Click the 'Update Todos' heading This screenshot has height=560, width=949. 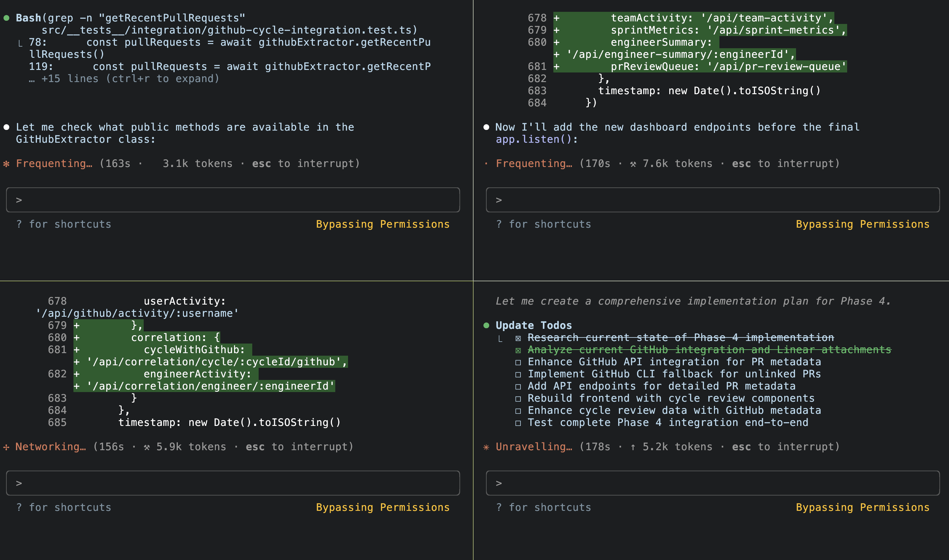534,325
